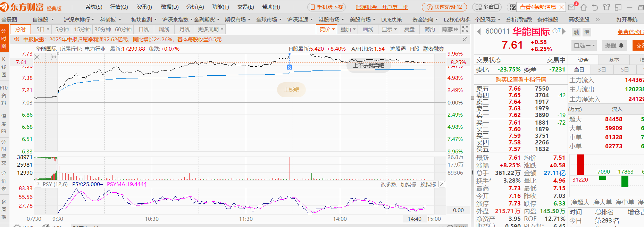Open the 资讯(I) menu
Image resolution: width=644 pixels, height=227 pixels.
(144, 7)
